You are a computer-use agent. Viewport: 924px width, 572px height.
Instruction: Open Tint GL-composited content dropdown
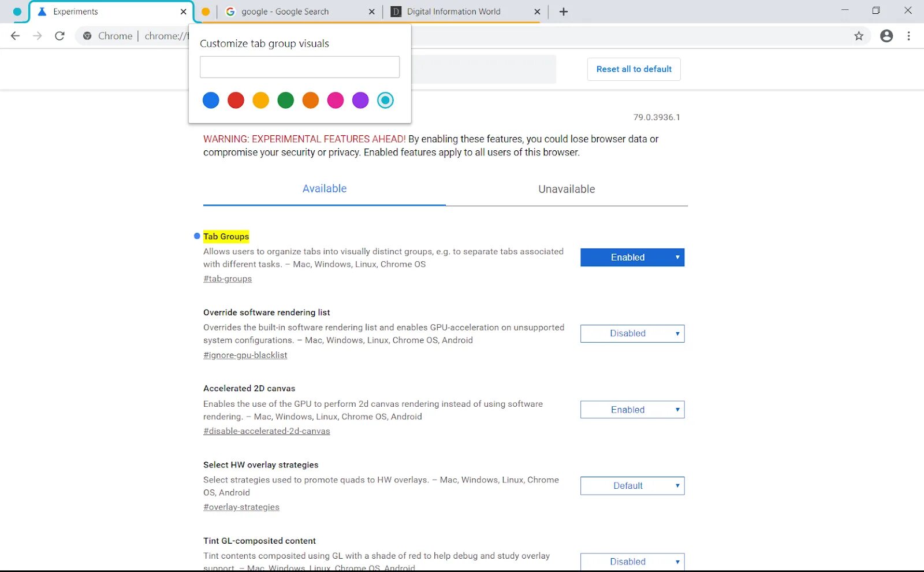pyautogui.click(x=632, y=562)
